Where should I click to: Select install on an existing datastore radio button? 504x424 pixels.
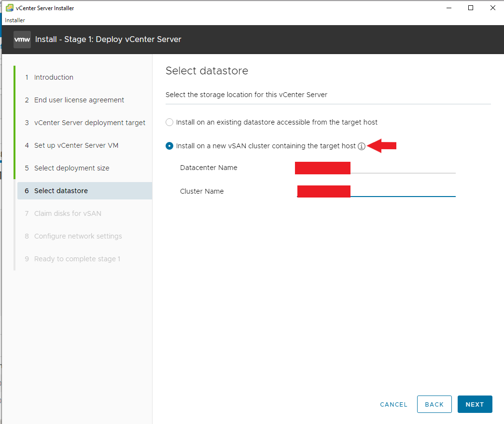tap(169, 122)
